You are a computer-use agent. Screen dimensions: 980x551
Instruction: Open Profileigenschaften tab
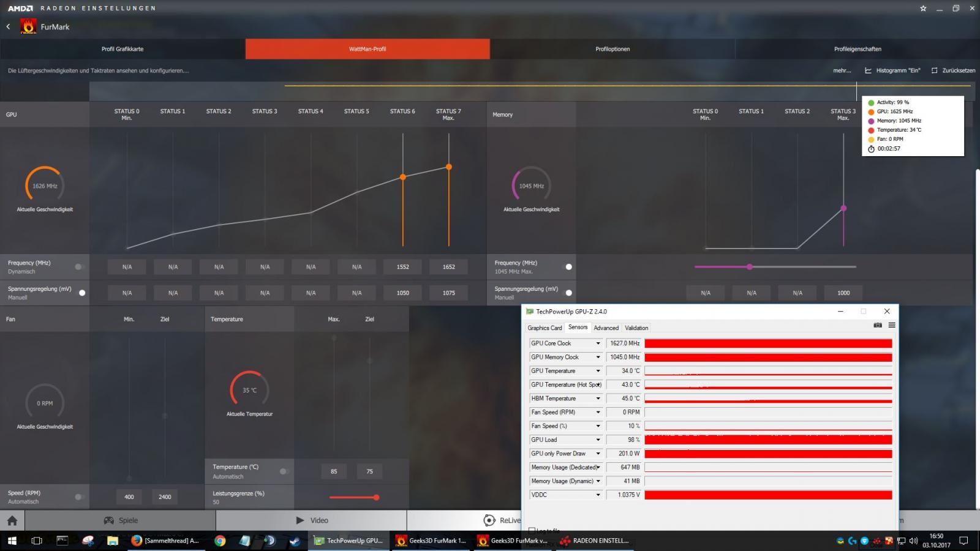coord(858,49)
